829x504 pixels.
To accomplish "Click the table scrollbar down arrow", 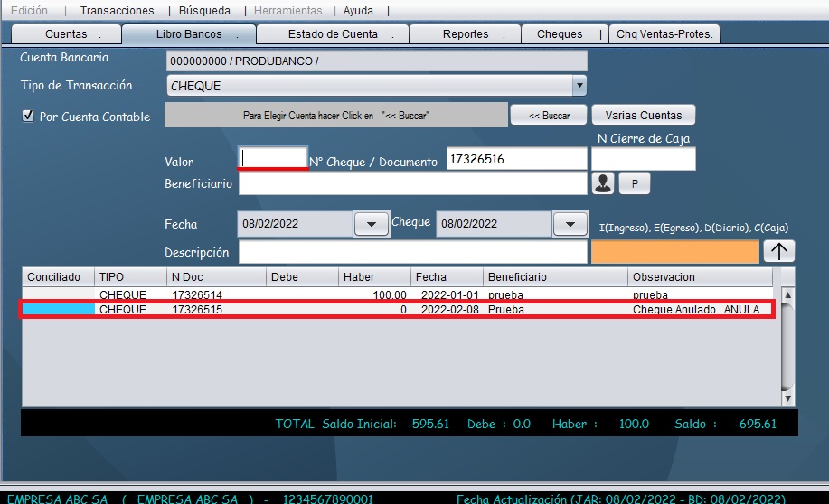I will (x=787, y=397).
